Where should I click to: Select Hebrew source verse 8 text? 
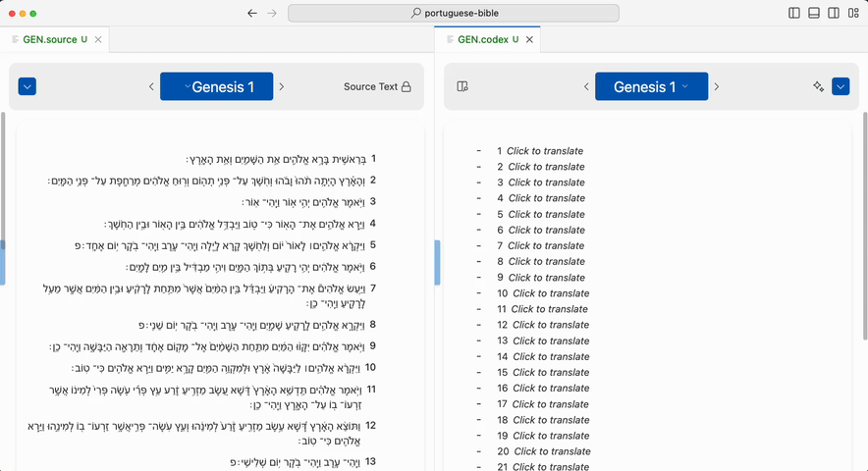tap(252, 325)
